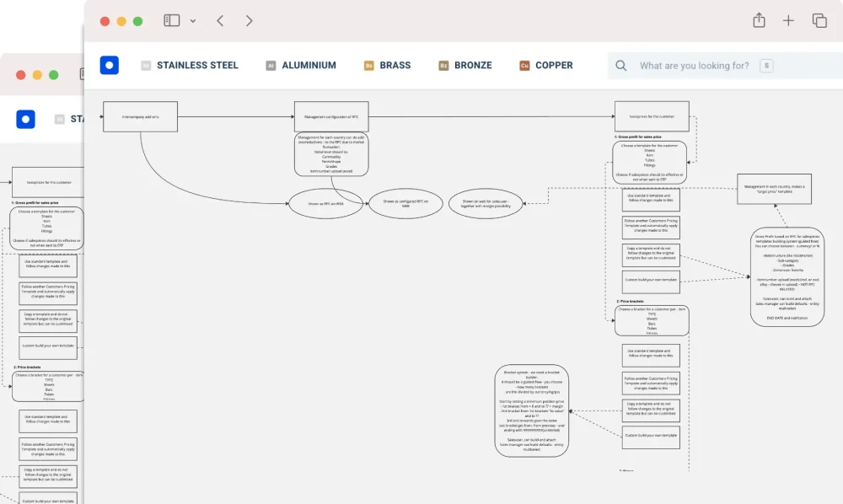
Task: Click the Al aluminium symbol icon
Action: pyautogui.click(x=270, y=65)
